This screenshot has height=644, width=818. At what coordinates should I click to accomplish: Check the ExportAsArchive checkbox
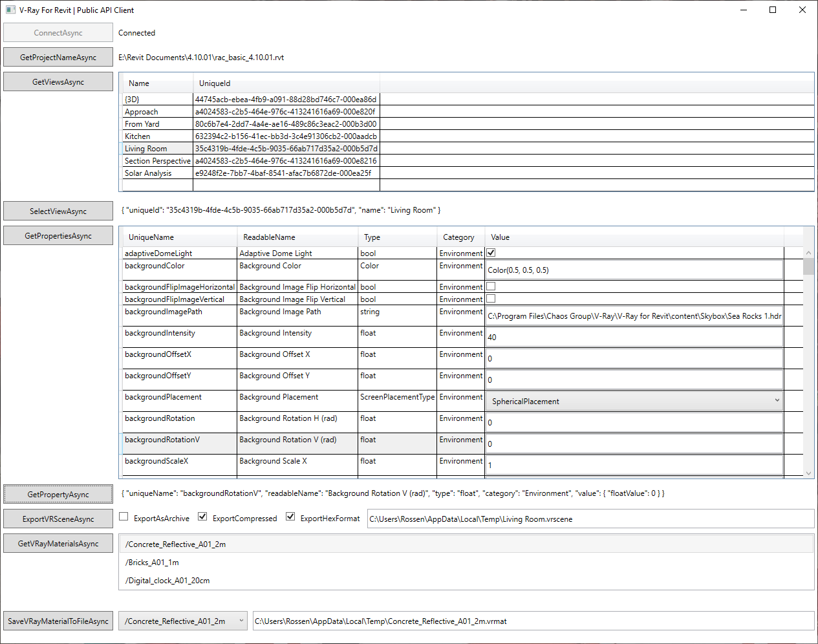[124, 517]
